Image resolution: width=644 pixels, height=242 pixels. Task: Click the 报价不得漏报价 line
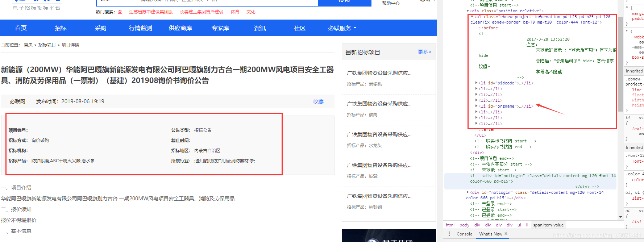pyautogui.click(x=18, y=220)
